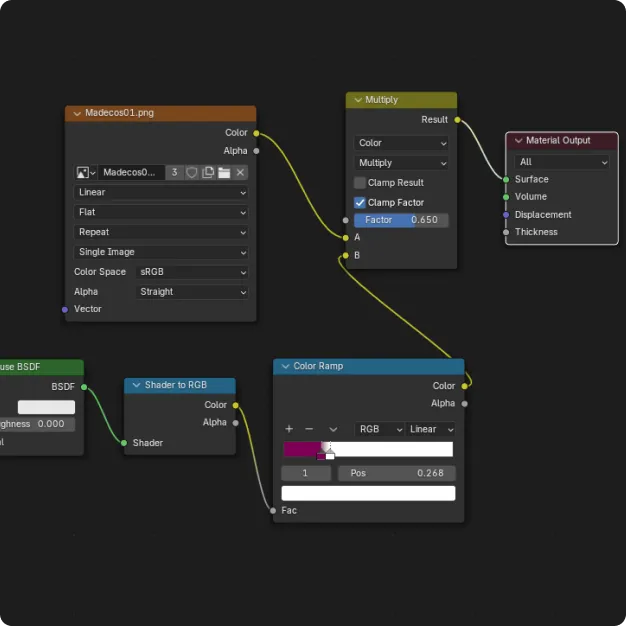Collapse the Shader to RGB node
Viewport: 626px width, 626px height.
click(136, 385)
